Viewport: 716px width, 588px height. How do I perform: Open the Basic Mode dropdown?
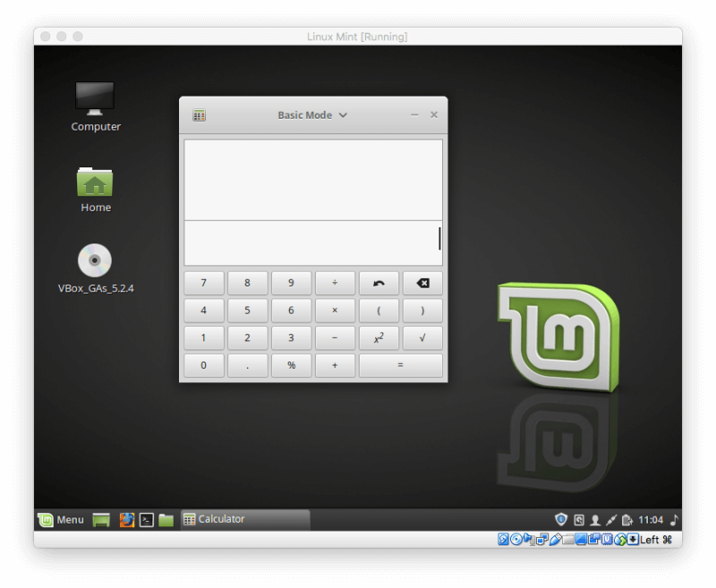pos(312,115)
